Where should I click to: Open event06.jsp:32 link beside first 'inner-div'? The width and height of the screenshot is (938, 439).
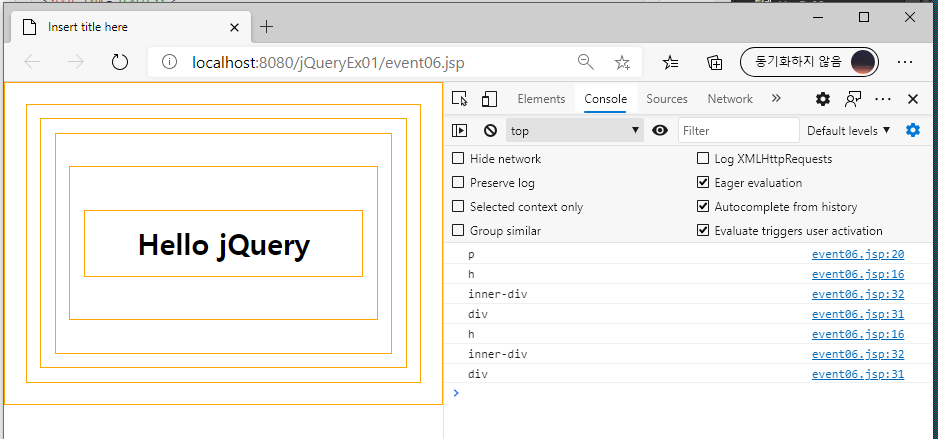tap(858, 294)
